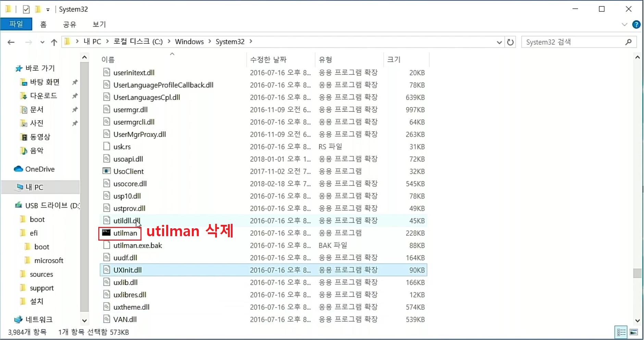Open the Help question mark icon
The width and height of the screenshot is (644, 340).
tap(636, 24)
